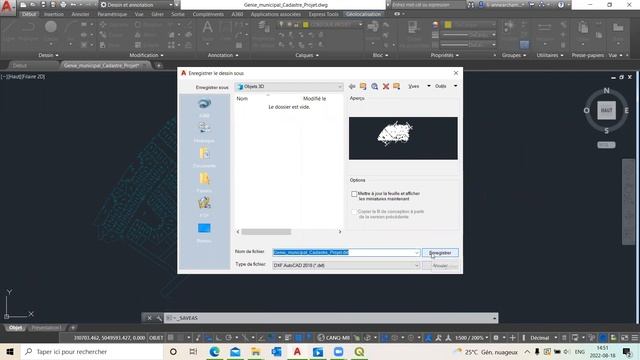Screen dimensions: 640x360
Task: Switch to the Géolocalisation ribbon tab
Action: coord(363,14)
